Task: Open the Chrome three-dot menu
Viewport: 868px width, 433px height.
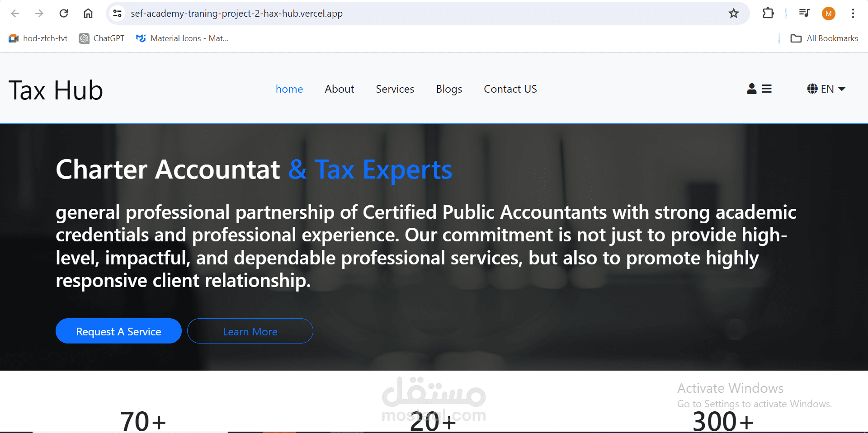Action: (x=854, y=13)
